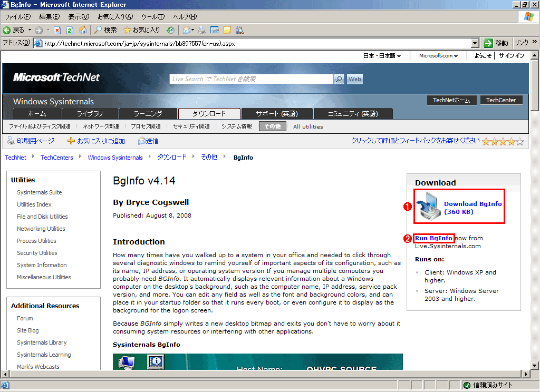
Task: Open the ツール(T) menu
Action: (152, 17)
